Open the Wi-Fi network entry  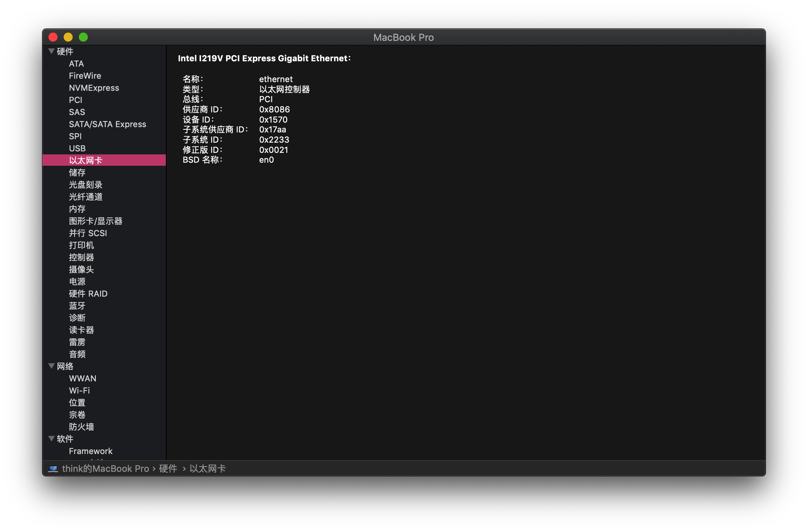click(x=80, y=390)
